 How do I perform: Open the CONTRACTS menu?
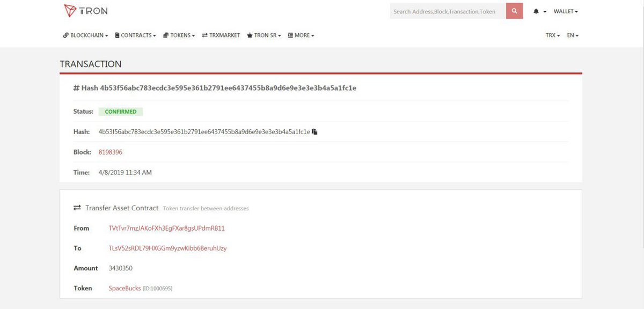[135, 35]
